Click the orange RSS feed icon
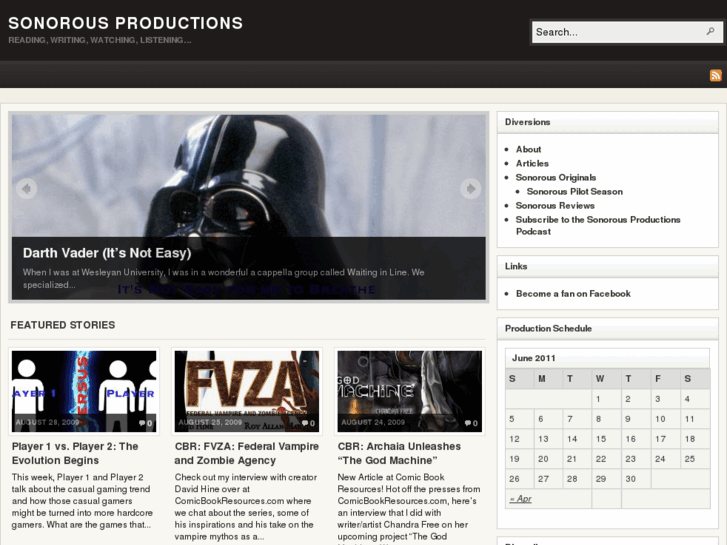This screenshot has height=545, width=727. tap(715, 75)
